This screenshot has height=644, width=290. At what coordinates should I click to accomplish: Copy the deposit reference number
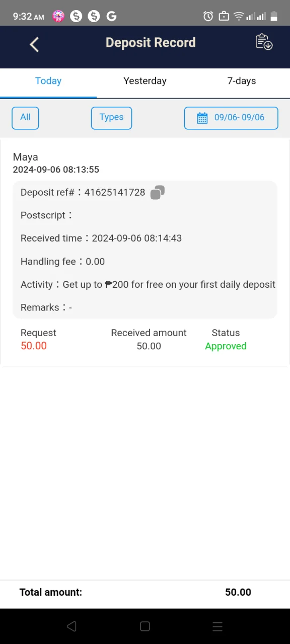coord(158,192)
